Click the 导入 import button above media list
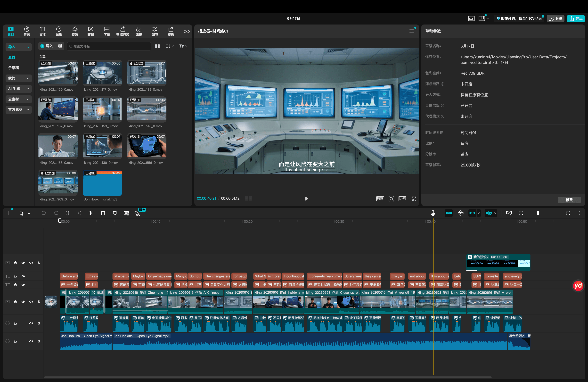The width and height of the screenshot is (588, 382). point(47,46)
